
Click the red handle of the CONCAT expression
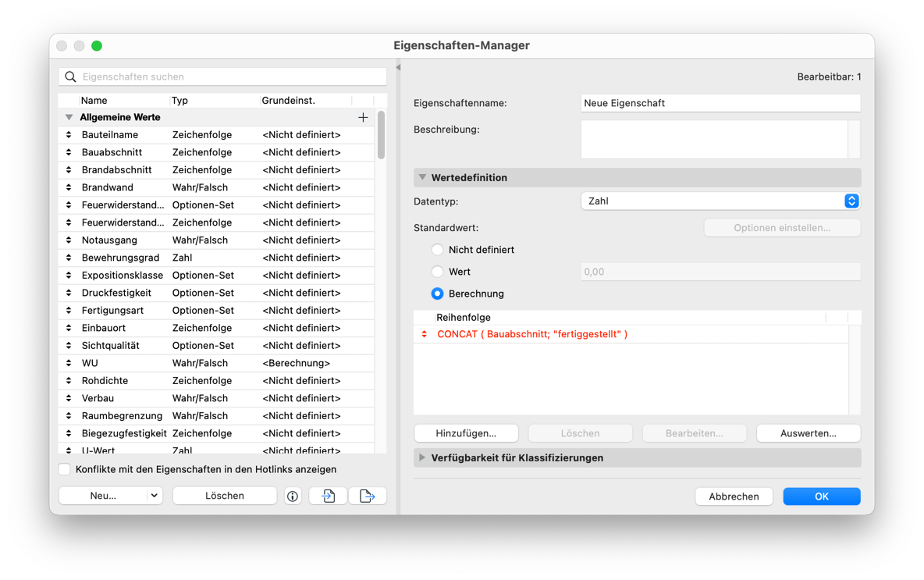425,334
